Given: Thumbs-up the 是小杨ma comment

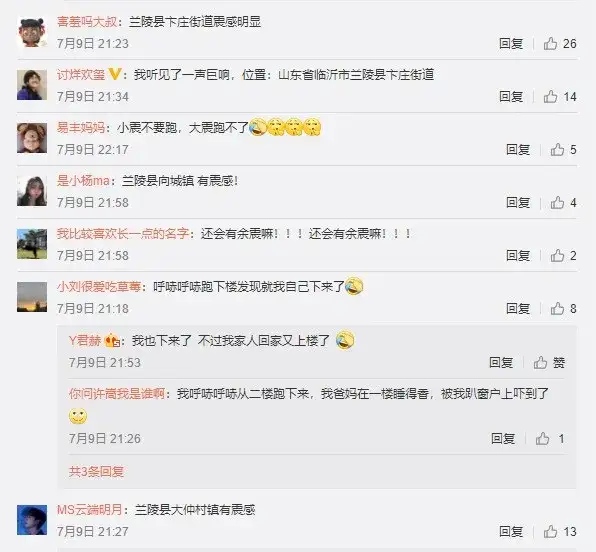Looking at the screenshot, I should (563, 203).
